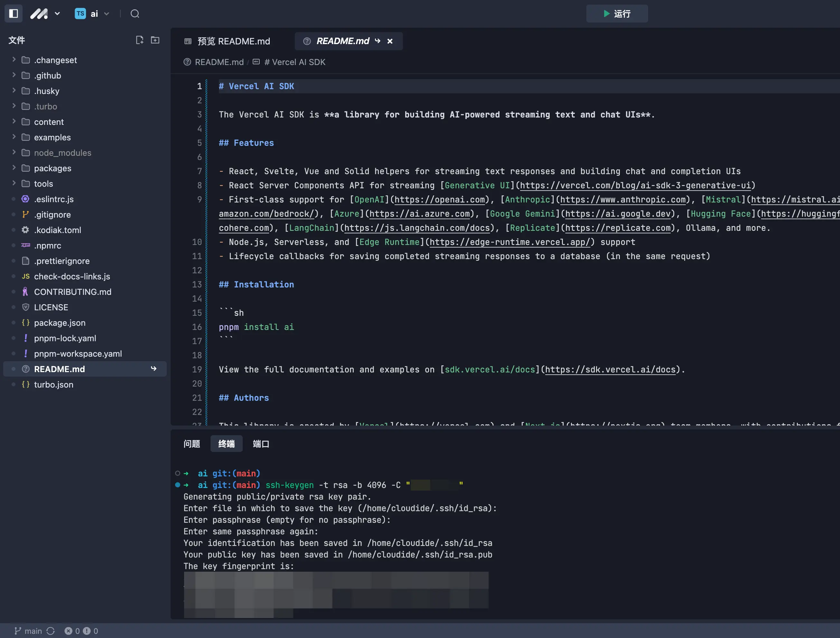This screenshot has height=638, width=840.
Task: Select README.md in the file tree
Action: click(85, 369)
